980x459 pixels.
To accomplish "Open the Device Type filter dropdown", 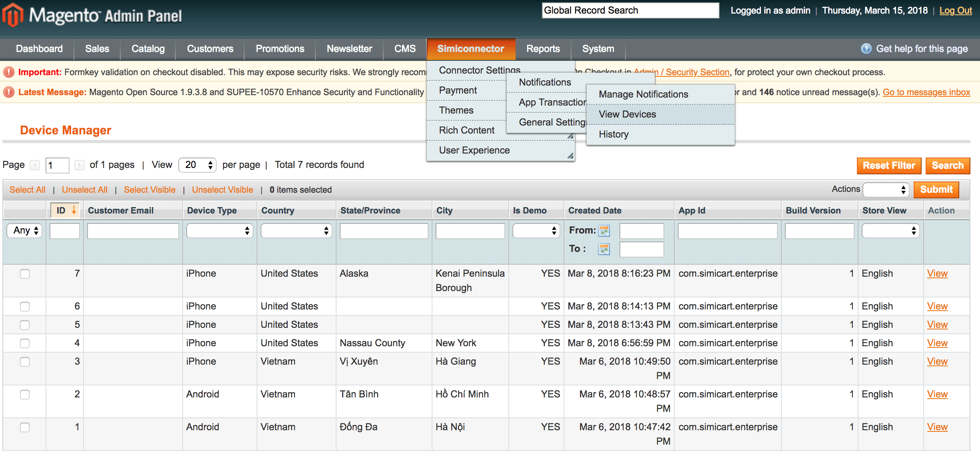I will click(x=219, y=231).
